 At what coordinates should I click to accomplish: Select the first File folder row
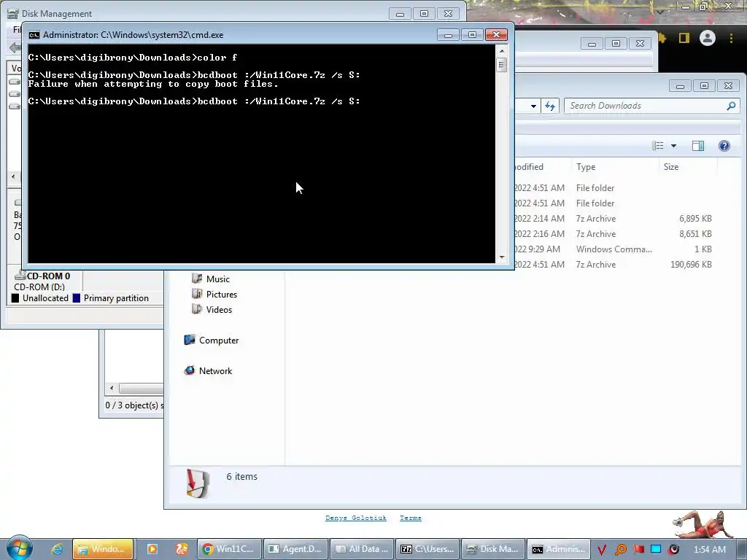pyautogui.click(x=614, y=188)
